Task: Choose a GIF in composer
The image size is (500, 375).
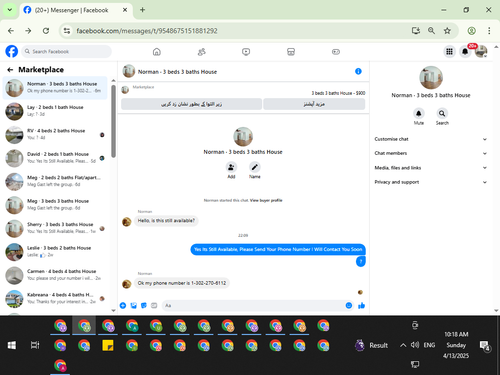Action: tap(154, 305)
